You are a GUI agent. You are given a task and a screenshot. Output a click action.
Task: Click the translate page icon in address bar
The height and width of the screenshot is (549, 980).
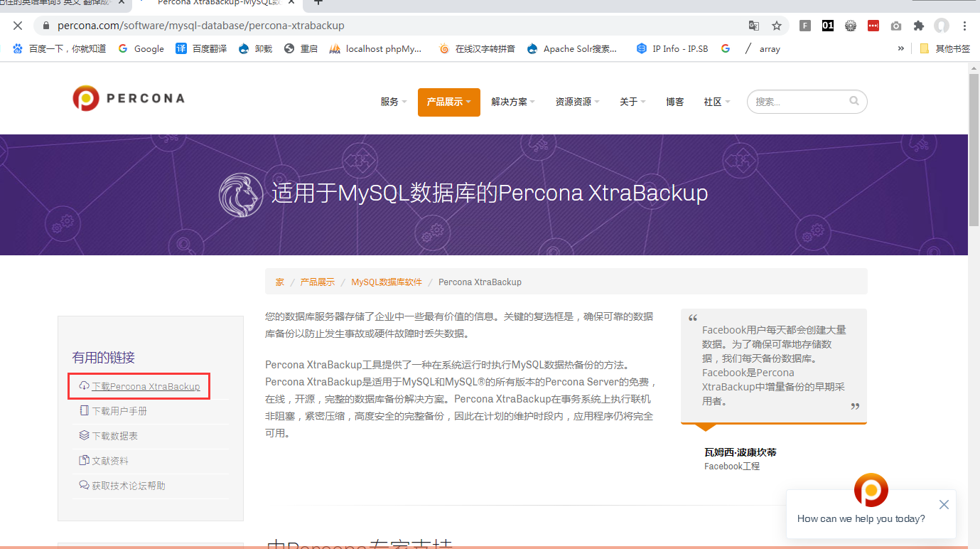754,26
